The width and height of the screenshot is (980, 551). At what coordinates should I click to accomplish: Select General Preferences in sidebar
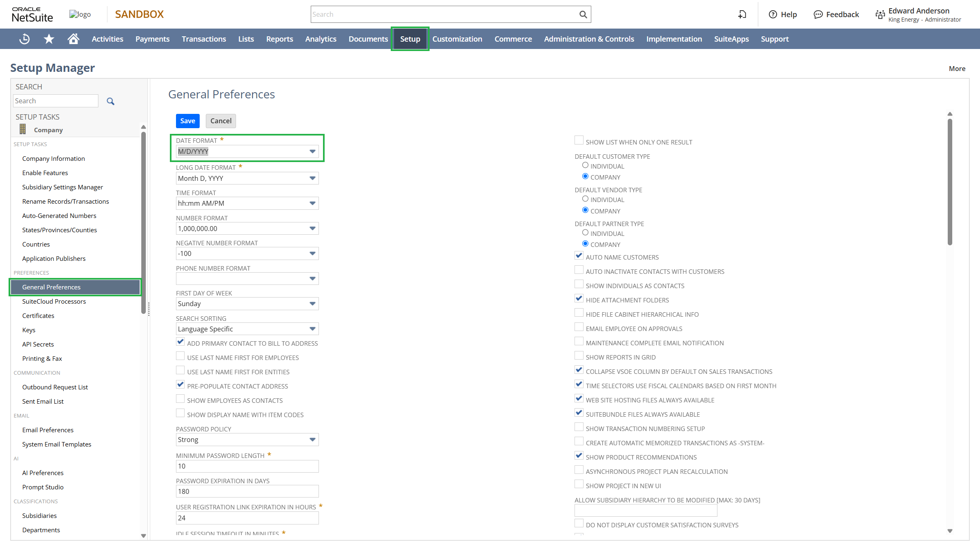coord(76,287)
